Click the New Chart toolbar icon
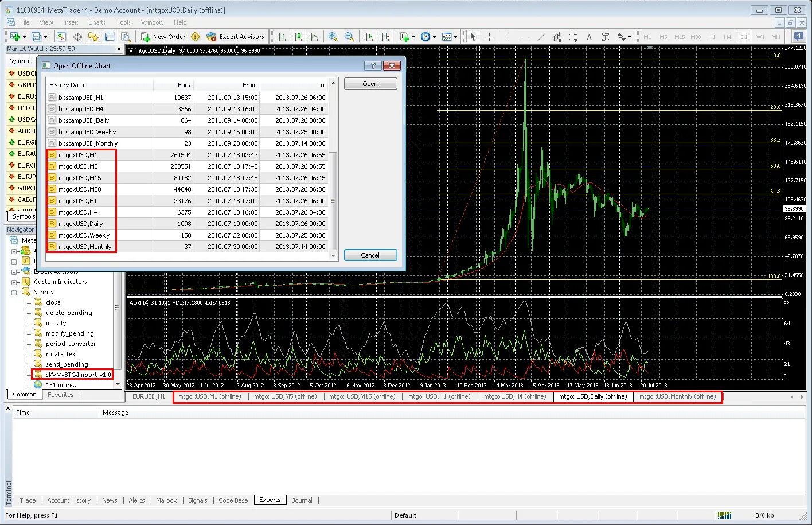Viewport: 812px width, 525px height. 15,37
